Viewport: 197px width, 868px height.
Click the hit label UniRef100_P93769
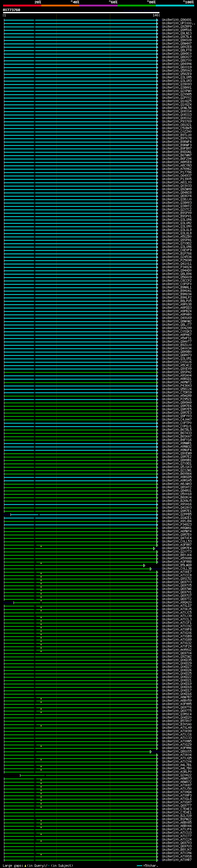pyautogui.click(x=176, y=121)
